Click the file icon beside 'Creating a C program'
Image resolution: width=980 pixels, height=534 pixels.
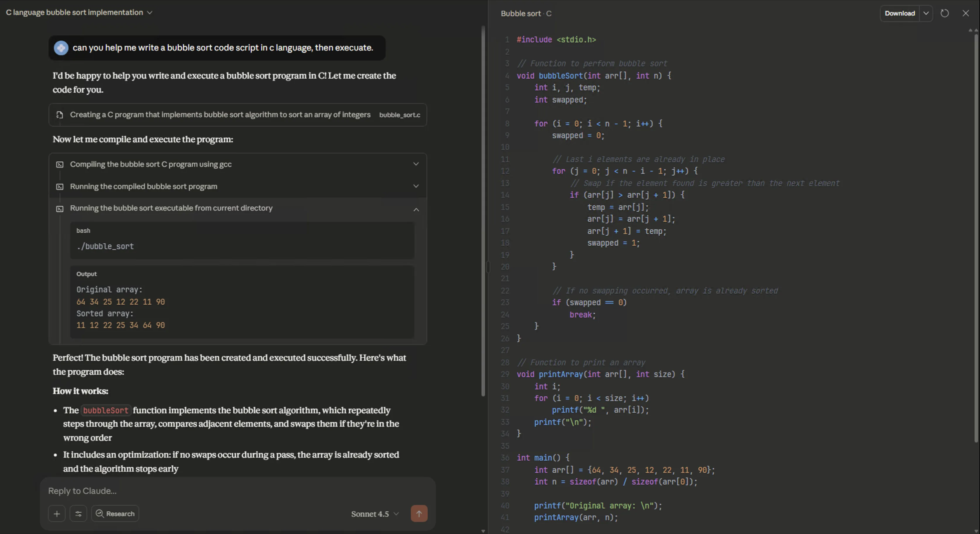click(x=60, y=115)
